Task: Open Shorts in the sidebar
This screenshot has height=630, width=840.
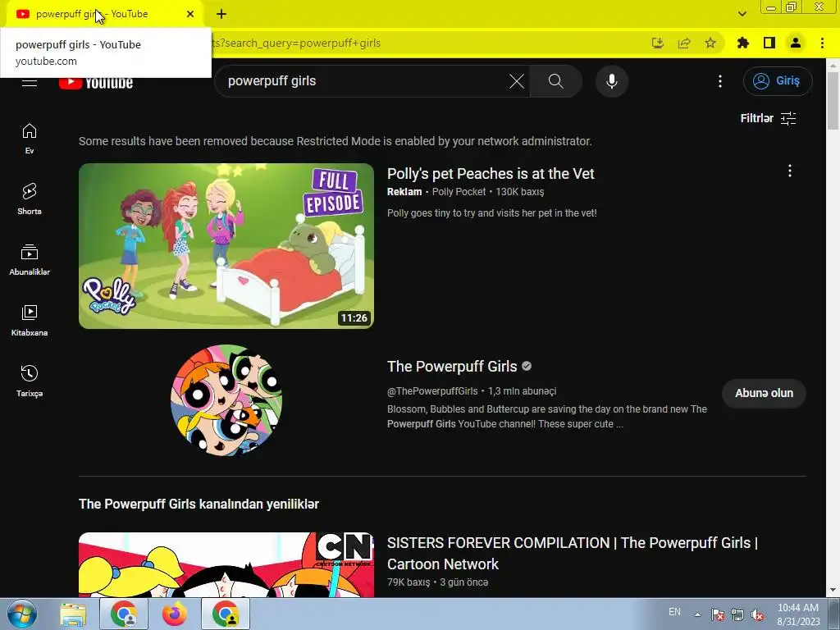Action: pyautogui.click(x=30, y=199)
